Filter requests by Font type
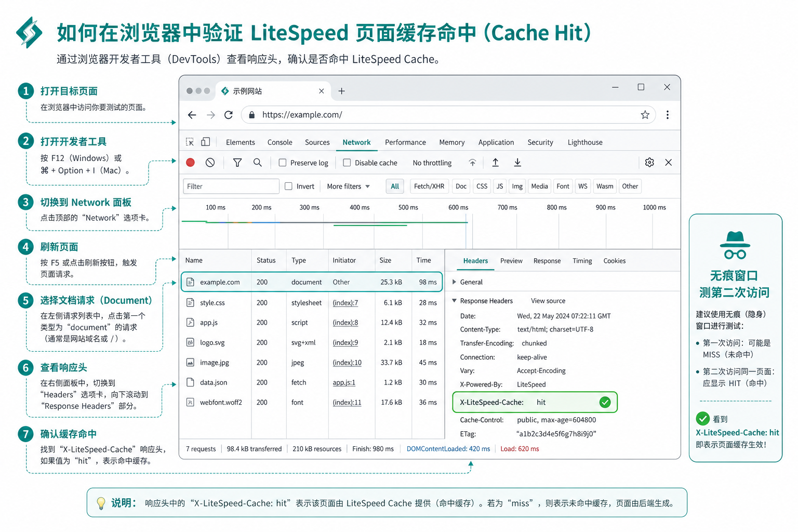 (x=563, y=186)
